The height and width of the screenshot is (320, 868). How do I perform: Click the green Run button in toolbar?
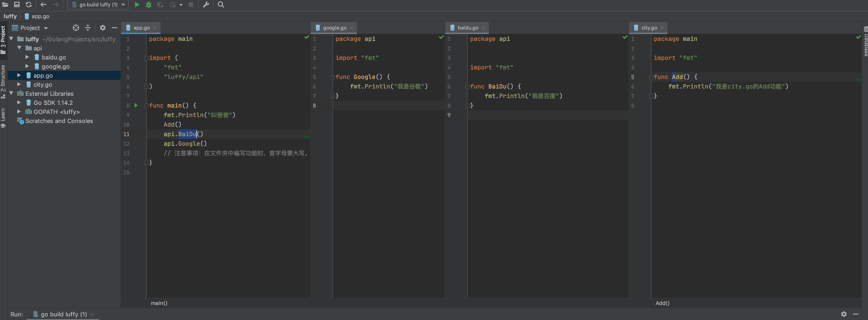137,5
